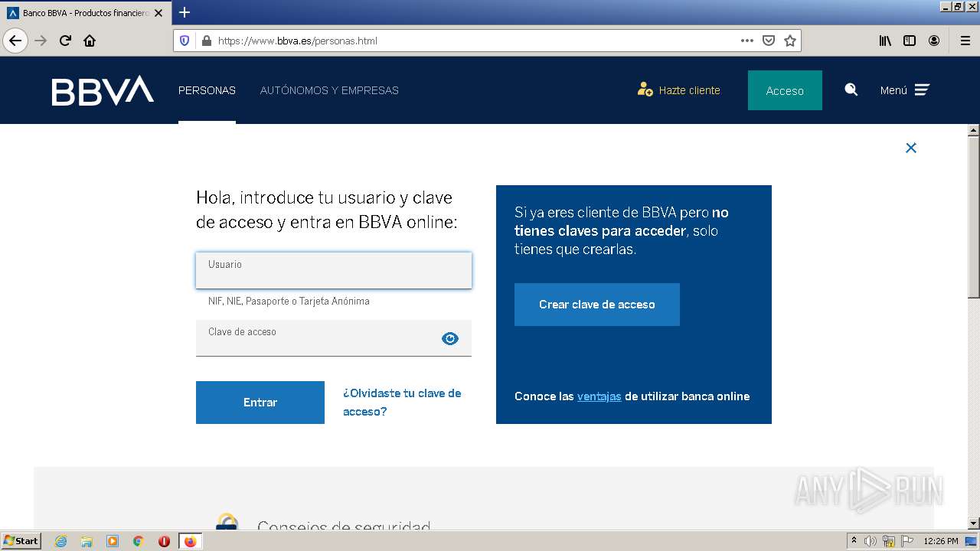Screen dimensions: 980x551
Task: Show hidden tray icons arrow
Action: point(854,541)
